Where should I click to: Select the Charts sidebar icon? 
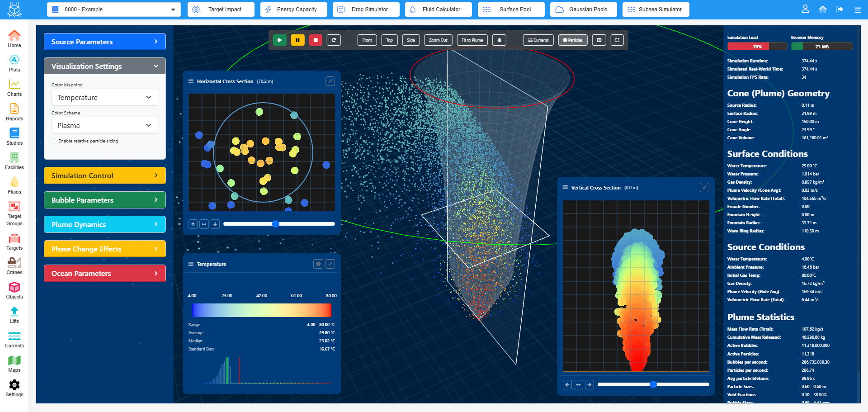click(14, 87)
